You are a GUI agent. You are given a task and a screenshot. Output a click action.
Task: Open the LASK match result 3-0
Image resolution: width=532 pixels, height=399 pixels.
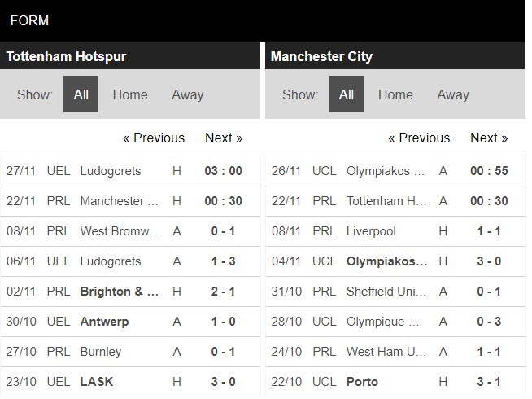pos(222,382)
